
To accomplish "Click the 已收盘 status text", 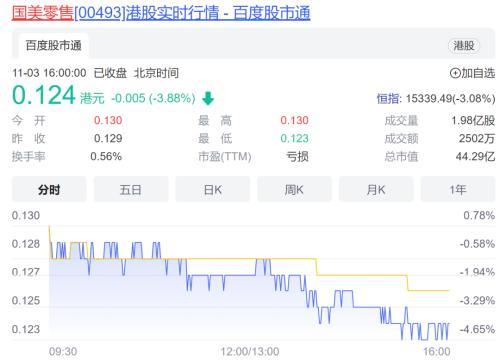I will 110,73.
